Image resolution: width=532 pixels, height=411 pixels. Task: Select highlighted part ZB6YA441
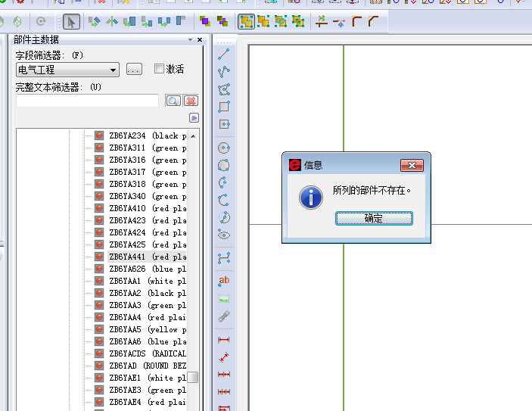(x=148, y=257)
